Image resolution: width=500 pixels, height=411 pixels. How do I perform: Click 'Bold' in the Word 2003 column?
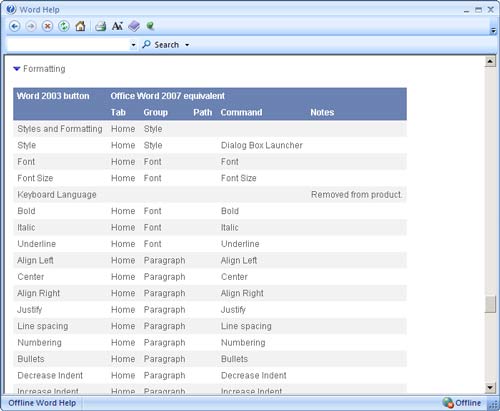point(26,211)
